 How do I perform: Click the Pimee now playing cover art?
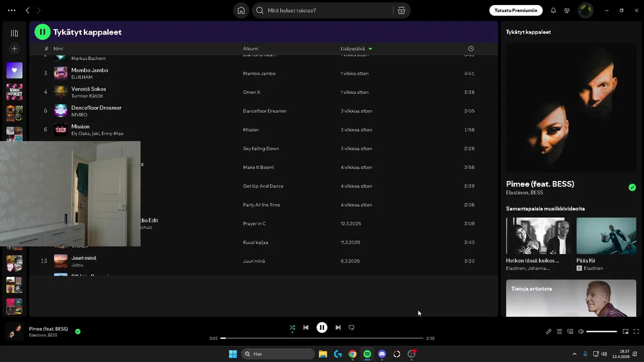pos(571,108)
